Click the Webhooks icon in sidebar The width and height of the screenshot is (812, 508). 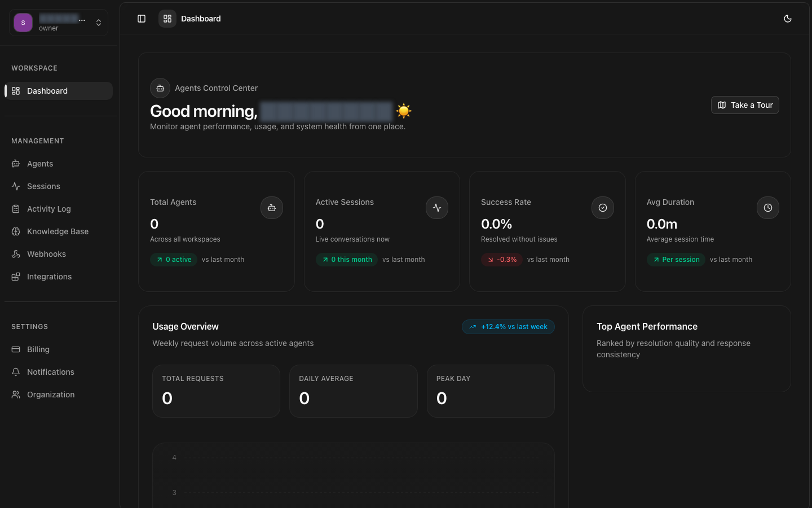pyautogui.click(x=16, y=254)
